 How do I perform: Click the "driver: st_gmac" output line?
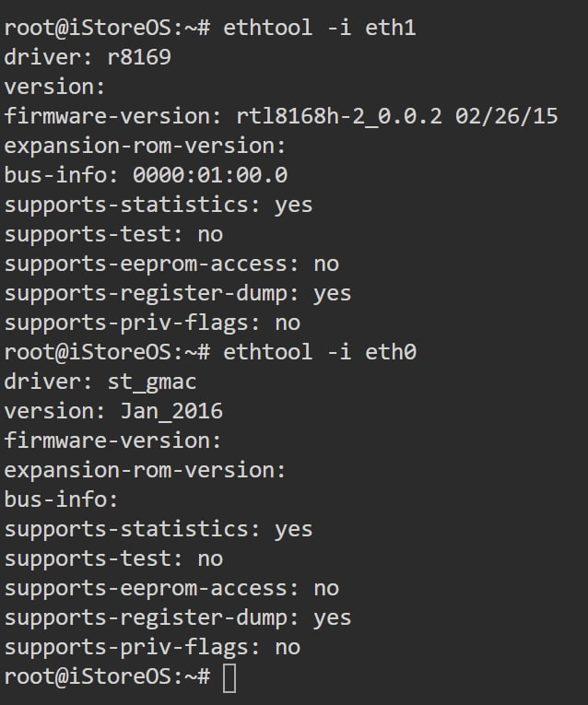point(100,382)
